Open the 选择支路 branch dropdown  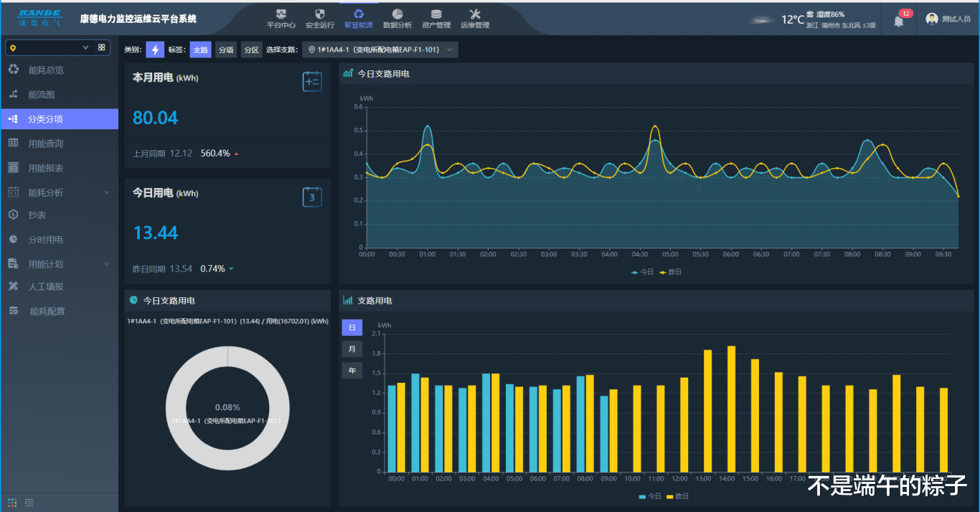pyautogui.click(x=380, y=50)
